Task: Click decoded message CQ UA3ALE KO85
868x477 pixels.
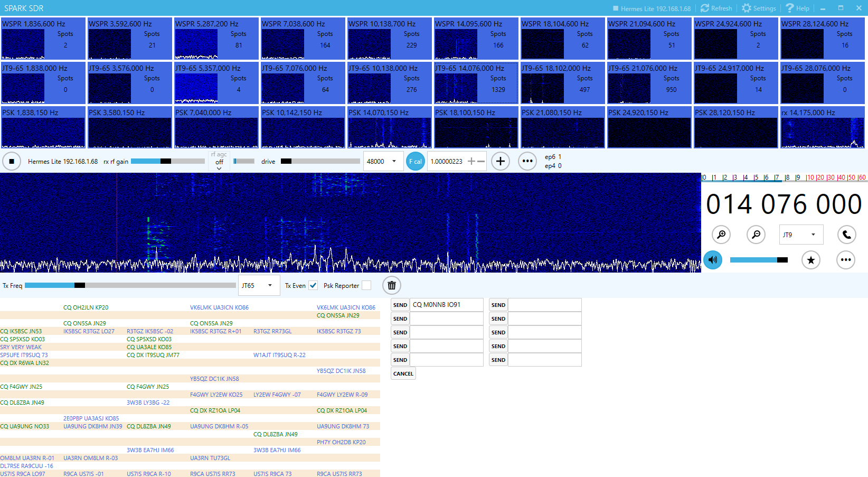Action: [149, 347]
